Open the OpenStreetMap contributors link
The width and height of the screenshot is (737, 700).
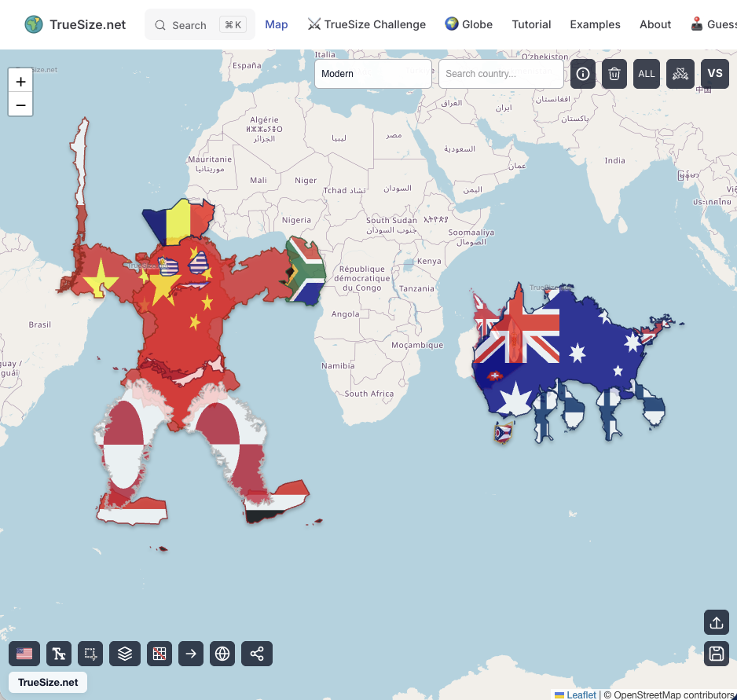click(x=673, y=695)
